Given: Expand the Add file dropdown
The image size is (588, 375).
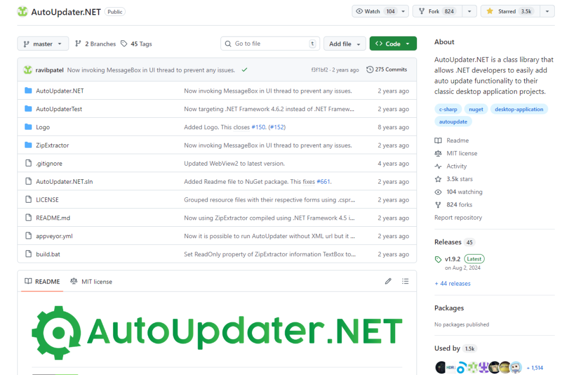Looking at the screenshot, I should pyautogui.click(x=345, y=44).
